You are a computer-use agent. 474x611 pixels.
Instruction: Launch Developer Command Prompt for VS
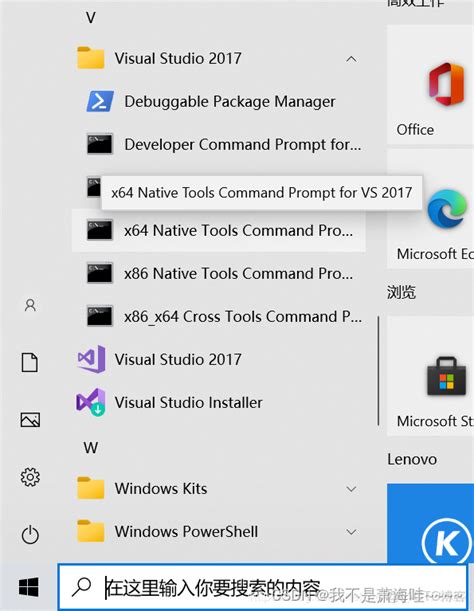tap(218, 145)
